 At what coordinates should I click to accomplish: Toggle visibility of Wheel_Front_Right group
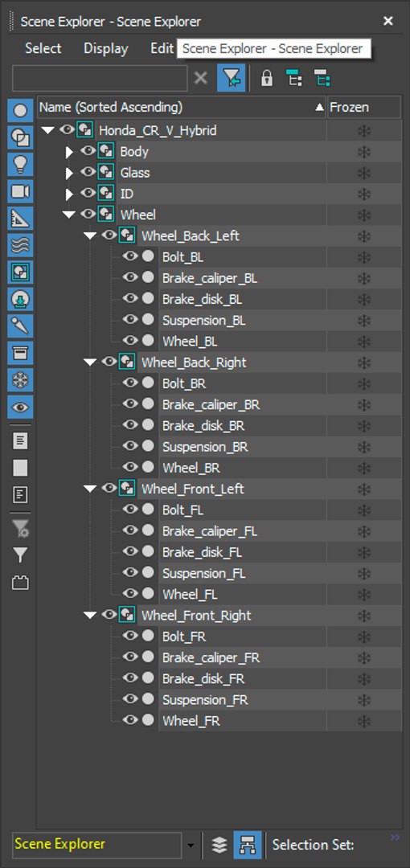(x=109, y=615)
